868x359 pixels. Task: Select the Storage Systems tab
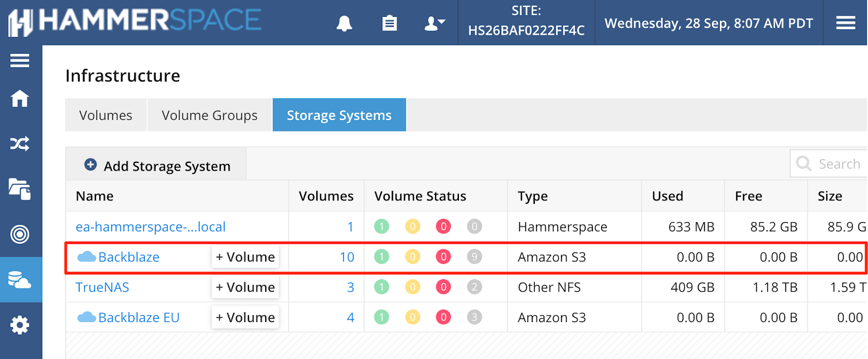pos(339,115)
